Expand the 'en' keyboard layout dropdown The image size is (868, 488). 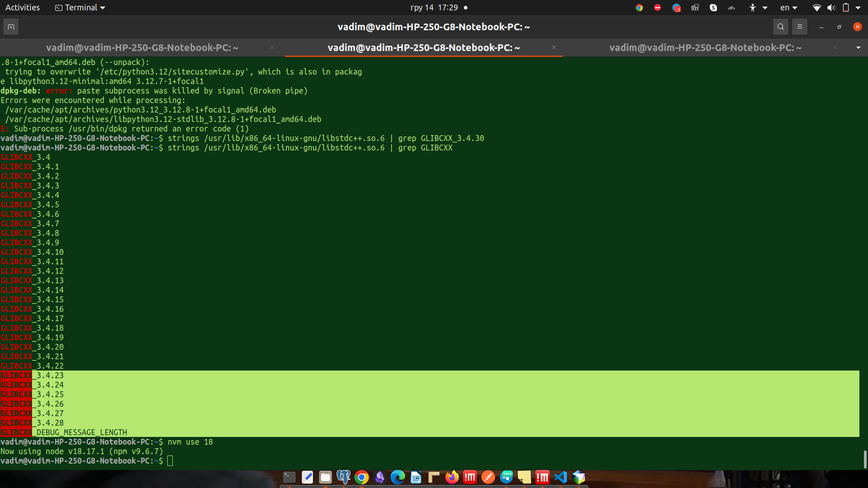(789, 8)
